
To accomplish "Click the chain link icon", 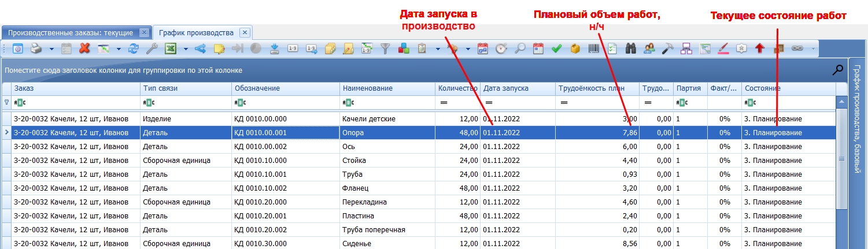I will 797,49.
